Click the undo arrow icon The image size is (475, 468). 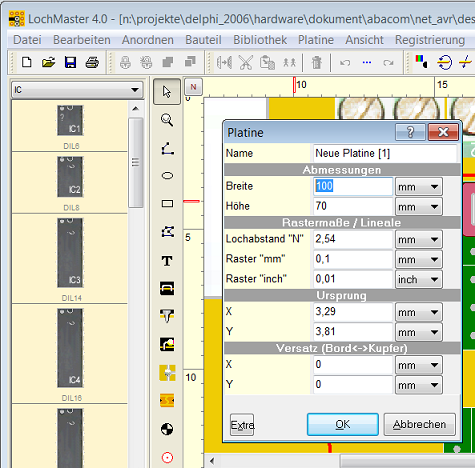tap(345, 62)
